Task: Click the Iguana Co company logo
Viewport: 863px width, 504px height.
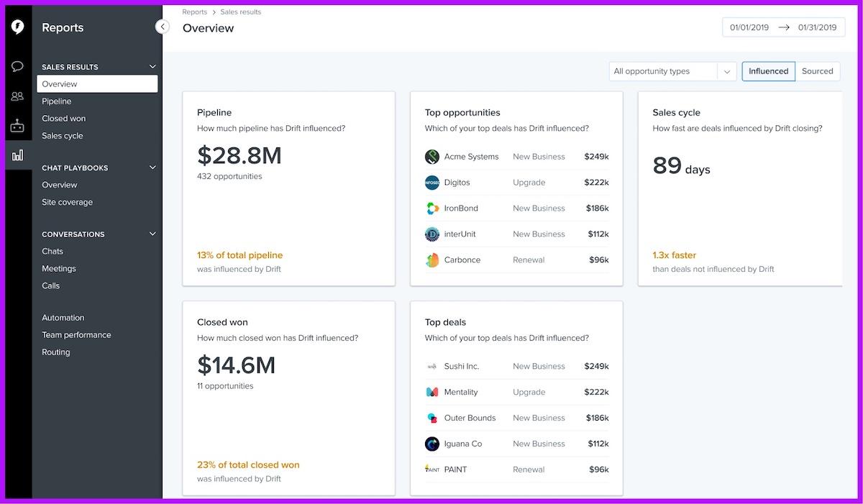Action: pos(432,444)
